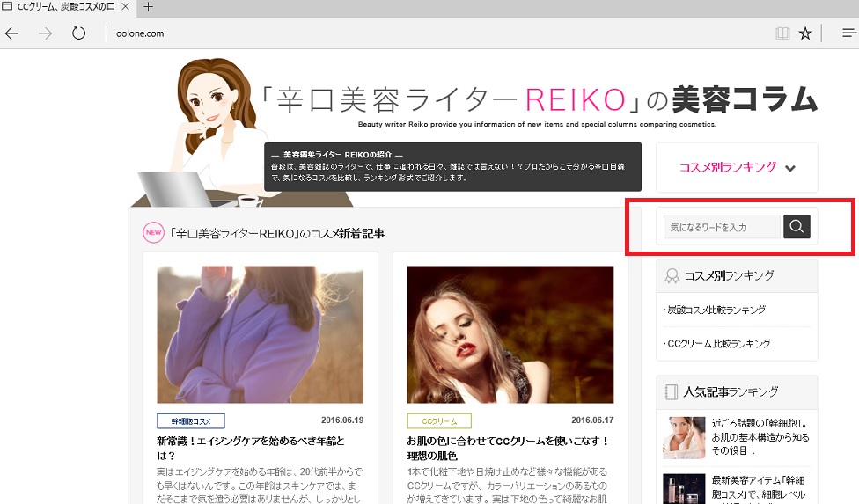
Task: Click the date 2016.06.17
Action: (x=592, y=420)
